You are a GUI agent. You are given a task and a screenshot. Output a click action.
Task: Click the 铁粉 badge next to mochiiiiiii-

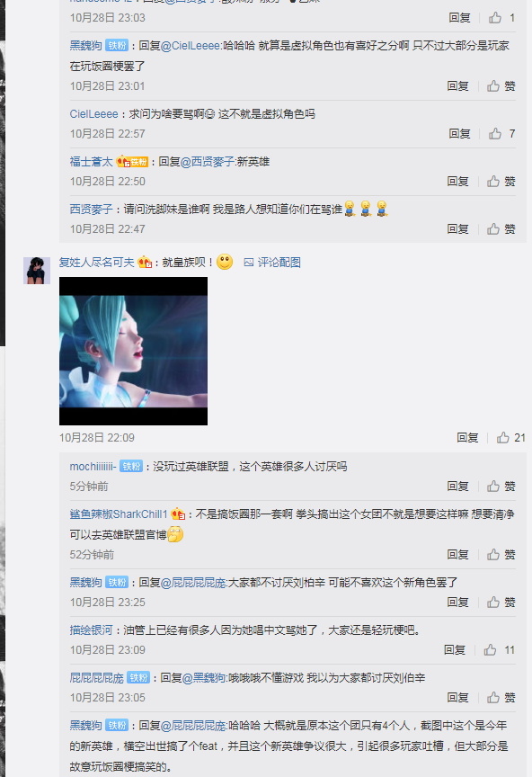pyautogui.click(x=131, y=467)
